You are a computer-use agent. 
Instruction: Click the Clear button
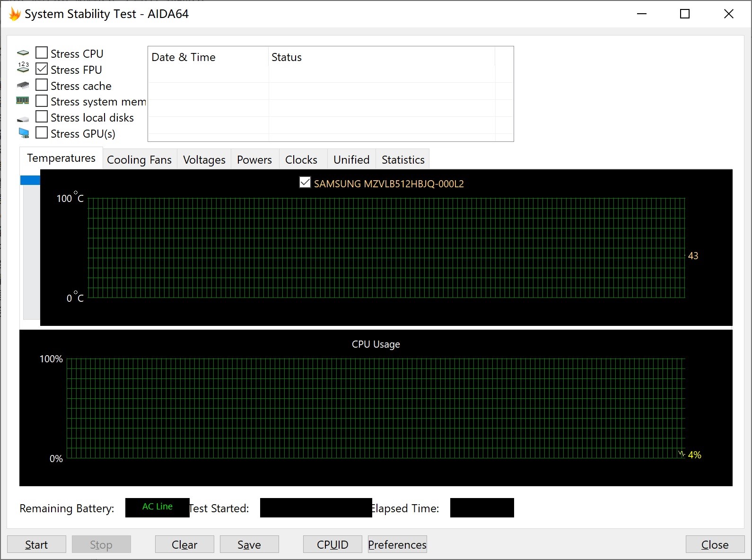[x=184, y=544]
